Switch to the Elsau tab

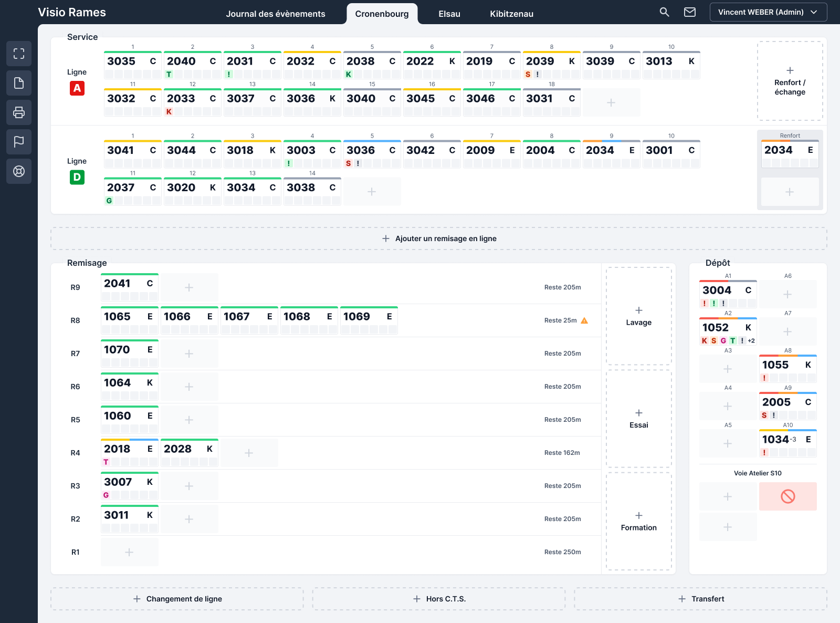click(449, 14)
